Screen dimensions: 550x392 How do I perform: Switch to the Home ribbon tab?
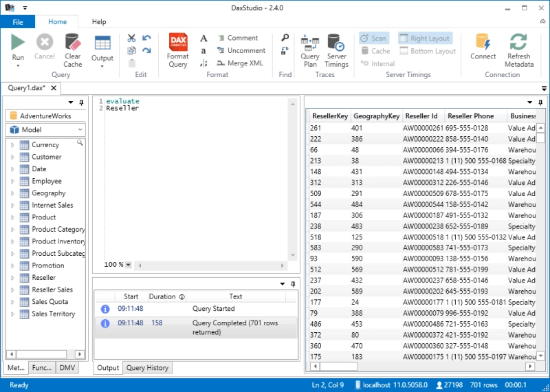coord(57,22)
